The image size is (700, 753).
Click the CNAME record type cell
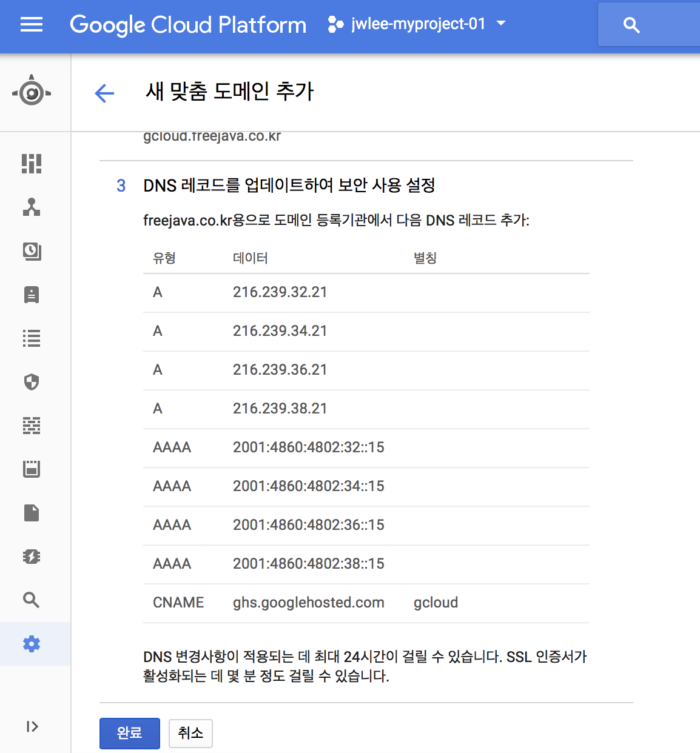(178, 603)
